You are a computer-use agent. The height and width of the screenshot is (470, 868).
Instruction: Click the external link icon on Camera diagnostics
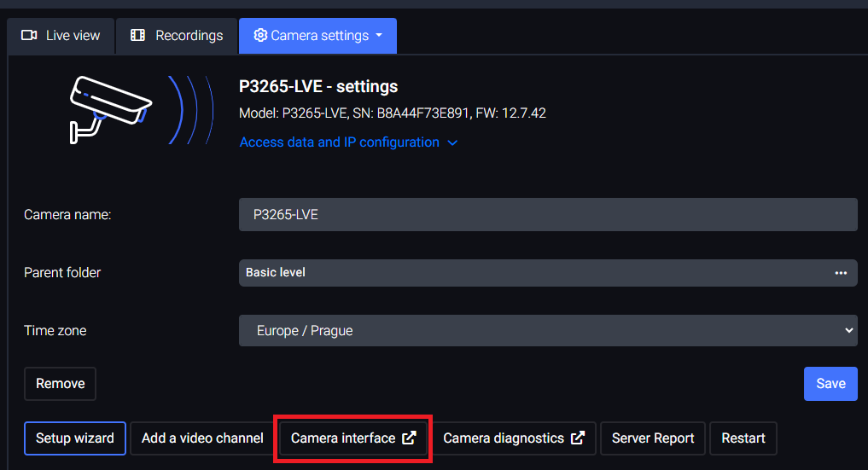[x=578, y=438]
